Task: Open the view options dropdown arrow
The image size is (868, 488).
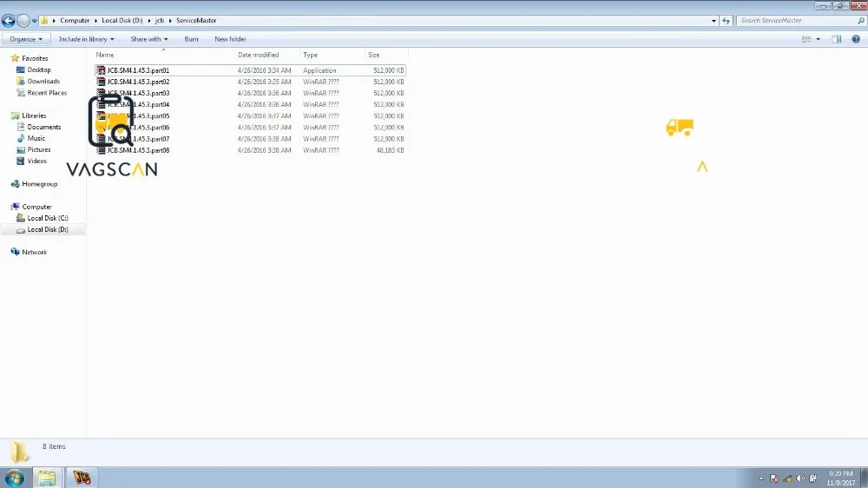Action: click(819, 39)
